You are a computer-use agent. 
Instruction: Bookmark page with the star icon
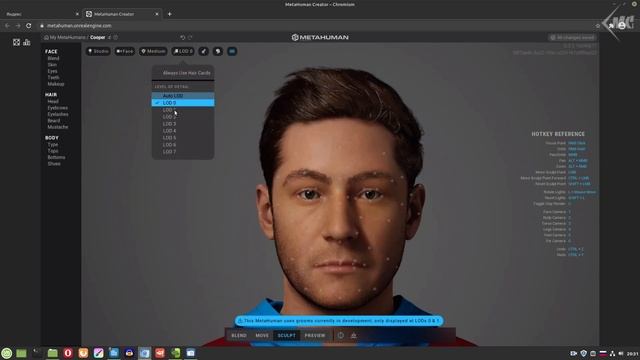click(598, 25)
